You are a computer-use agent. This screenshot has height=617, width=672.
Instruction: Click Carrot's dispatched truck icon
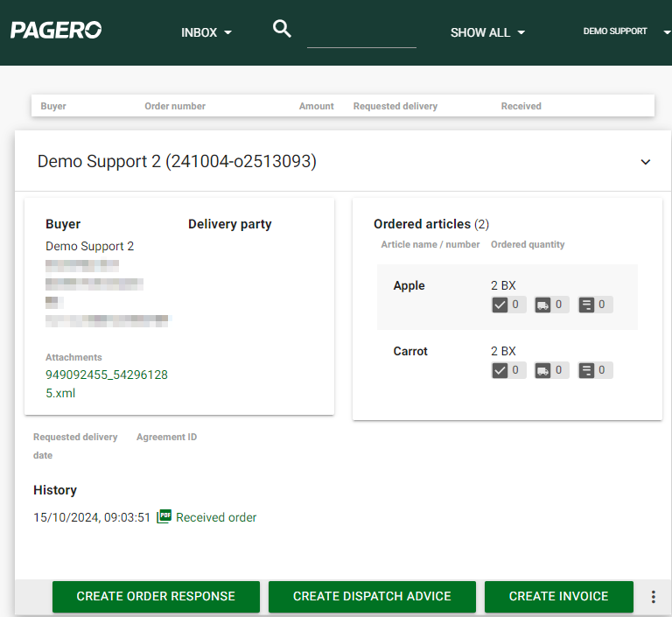click(542, 370)
